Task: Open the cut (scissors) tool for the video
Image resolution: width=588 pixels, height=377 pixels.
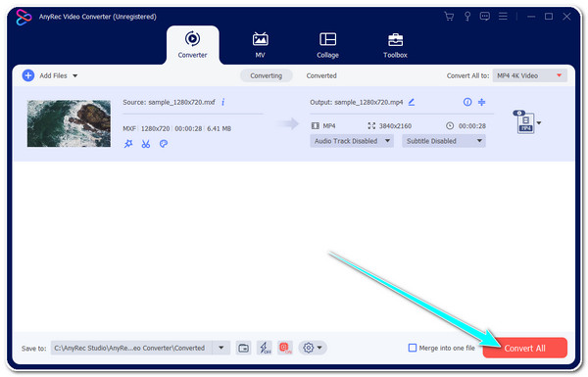Action: click(145, 144)
